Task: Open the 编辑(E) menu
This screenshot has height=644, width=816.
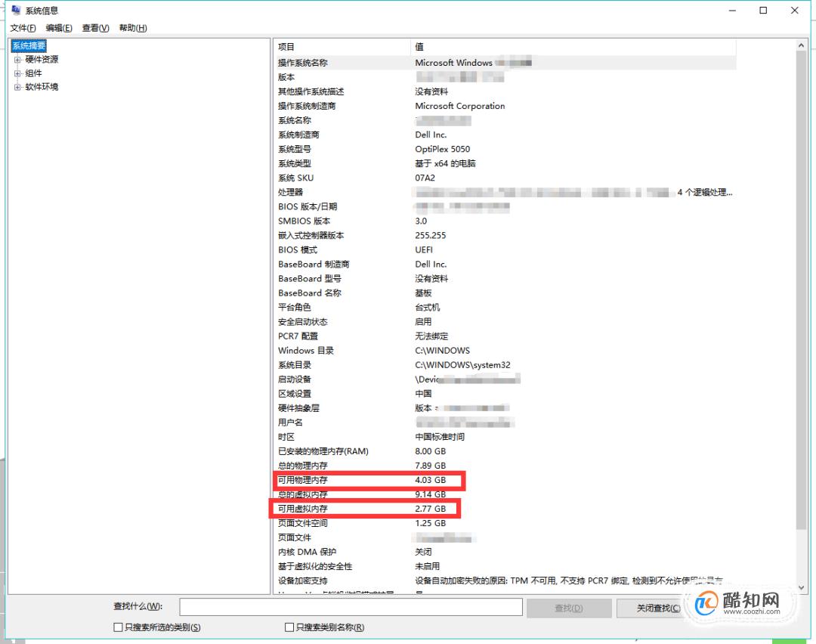Action: tap(59, 28)
